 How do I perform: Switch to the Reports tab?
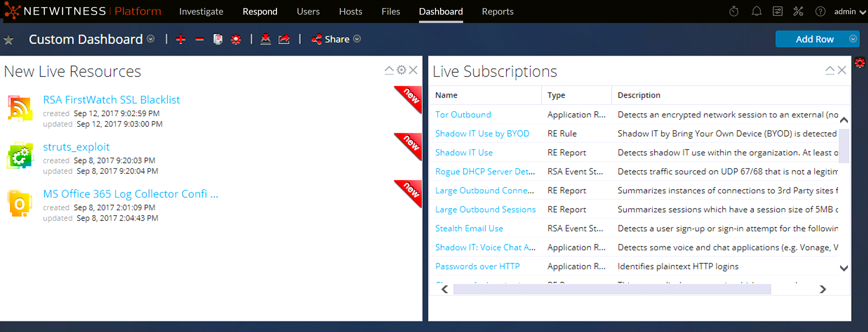[497, 11]
